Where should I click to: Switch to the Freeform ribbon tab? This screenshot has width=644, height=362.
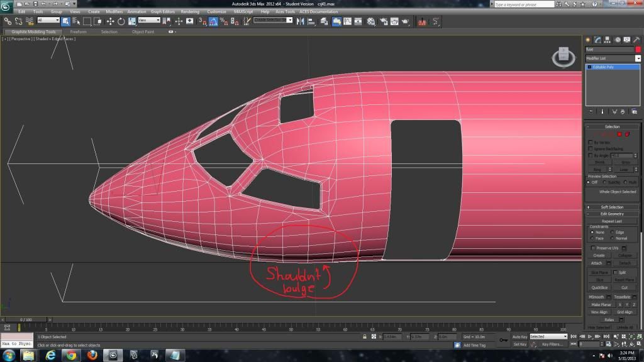click(78, 31)
